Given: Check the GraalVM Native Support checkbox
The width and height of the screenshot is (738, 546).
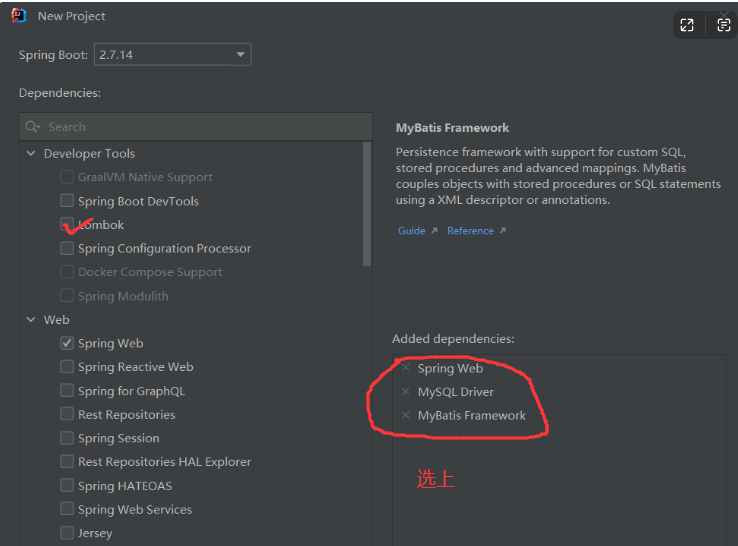Looking at the screenshot, I should pyautogui.click(x=67, y=177).
